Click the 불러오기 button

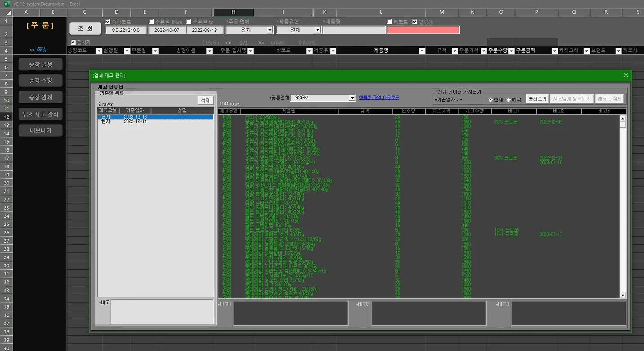click(537, 99)
